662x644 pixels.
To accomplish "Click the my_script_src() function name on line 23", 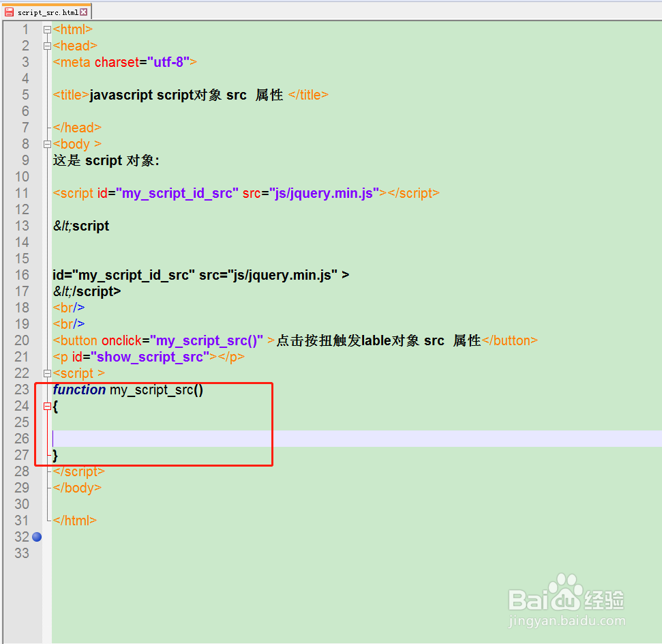I will pos(157,390).
